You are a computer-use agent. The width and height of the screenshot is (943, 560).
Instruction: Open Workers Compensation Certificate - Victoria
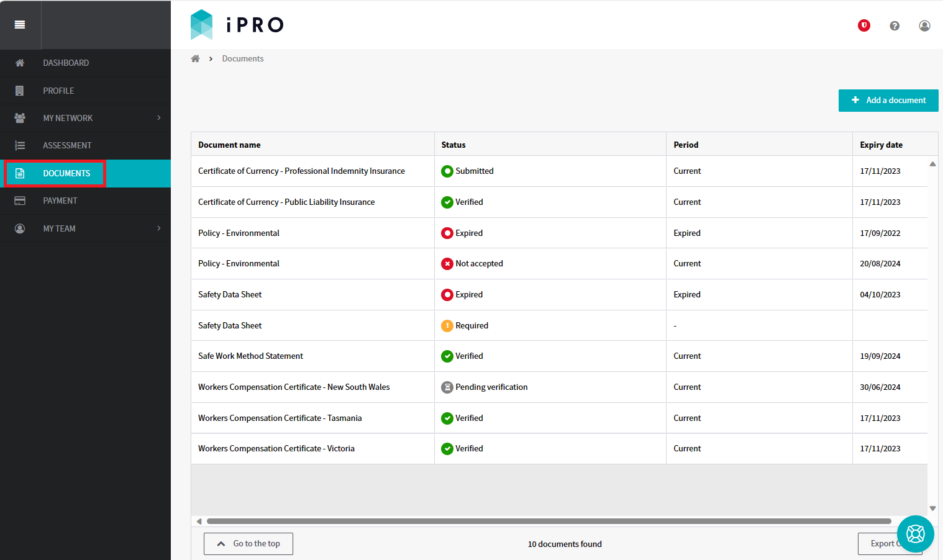click(276, 448)
